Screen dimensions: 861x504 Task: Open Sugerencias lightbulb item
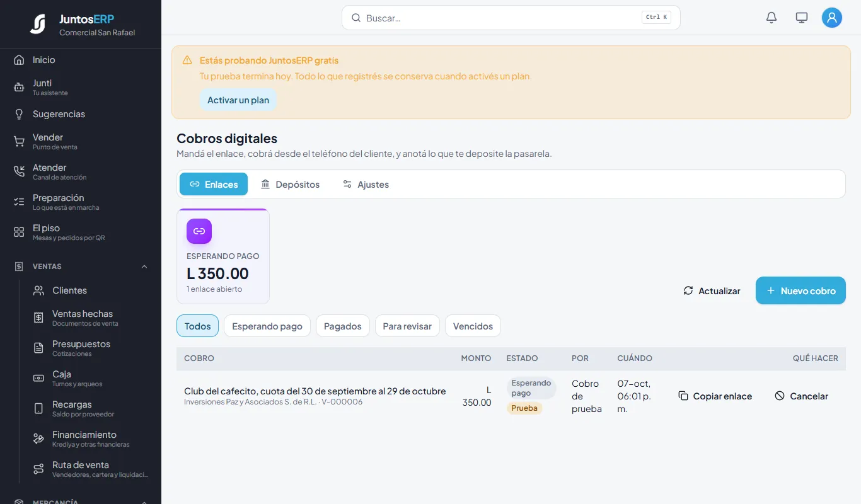coord(81,114)
